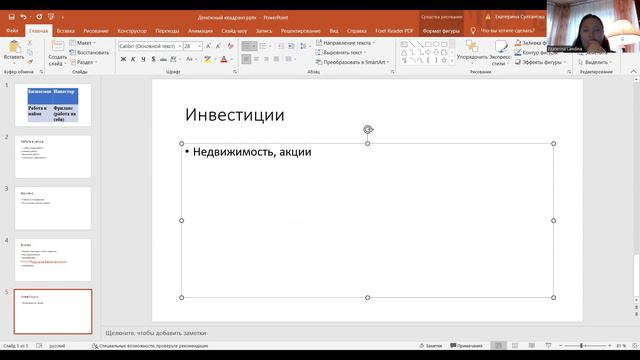The width and height of the screenshot is (640, 360).
Task: Open the font size 28 dropdown
Action: click(200, 46)
